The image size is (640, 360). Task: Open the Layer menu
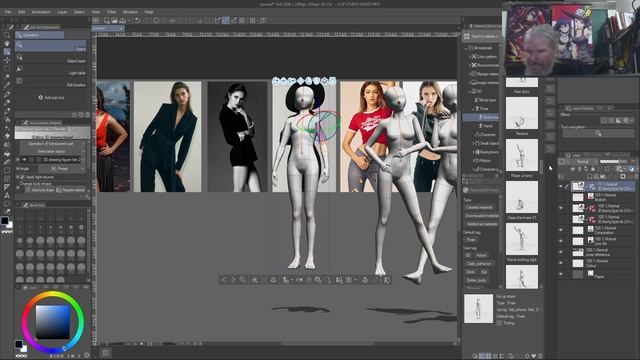[62, 12]
